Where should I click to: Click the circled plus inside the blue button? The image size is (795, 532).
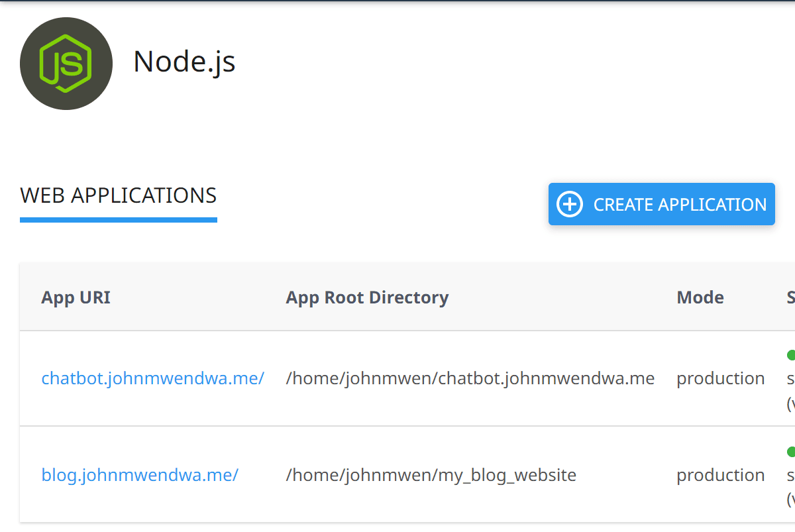point(569,204)
